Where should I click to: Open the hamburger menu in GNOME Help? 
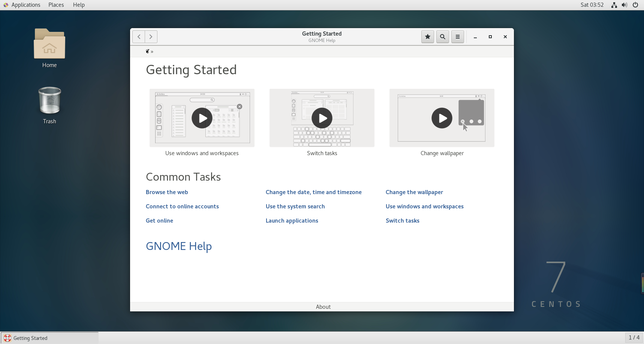coord(458,37)
